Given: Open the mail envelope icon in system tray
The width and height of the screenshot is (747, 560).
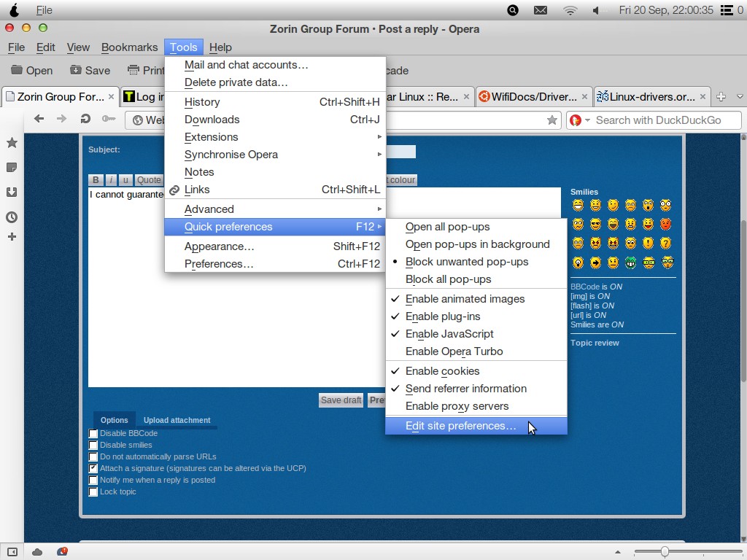Looking at the screenshot, I should 541,10.
